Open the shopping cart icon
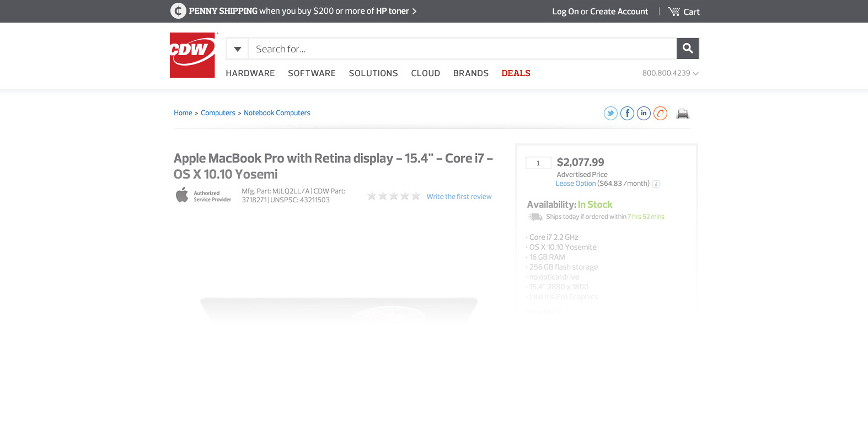Image resolution: width=868 pixels, height=446 pixels. click(x=674, y=12)
